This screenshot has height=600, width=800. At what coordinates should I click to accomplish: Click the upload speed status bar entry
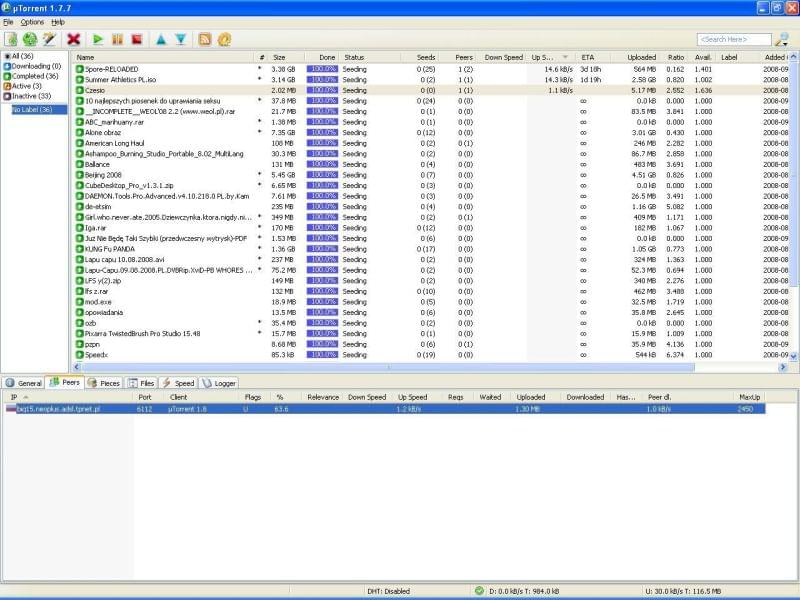(683, 591)
